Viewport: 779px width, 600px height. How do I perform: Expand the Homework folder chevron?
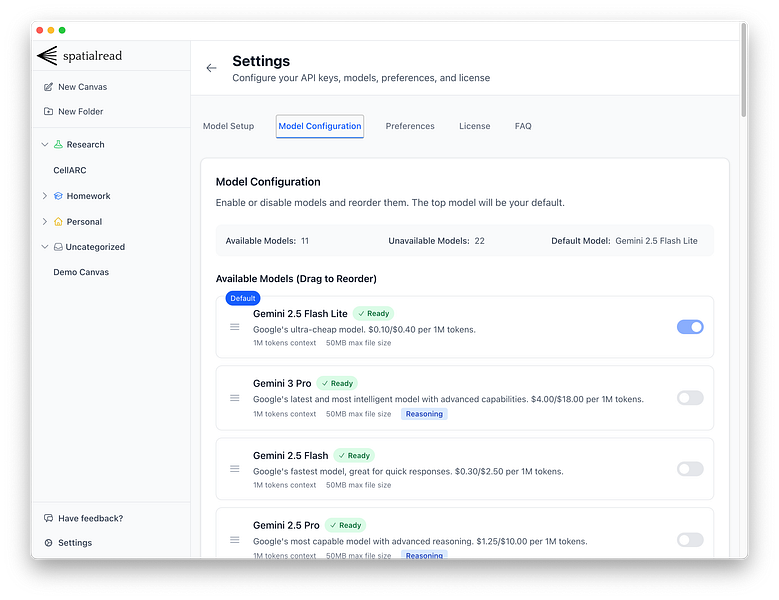45,196
